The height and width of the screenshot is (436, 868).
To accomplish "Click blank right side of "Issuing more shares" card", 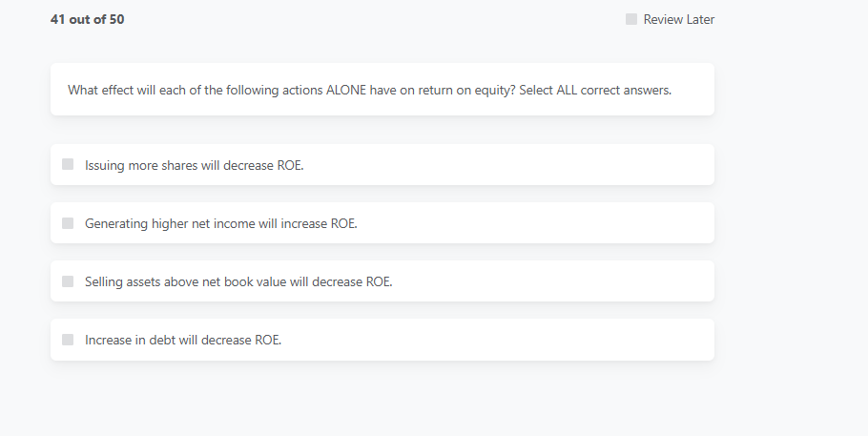I will [x=572, y=165].
